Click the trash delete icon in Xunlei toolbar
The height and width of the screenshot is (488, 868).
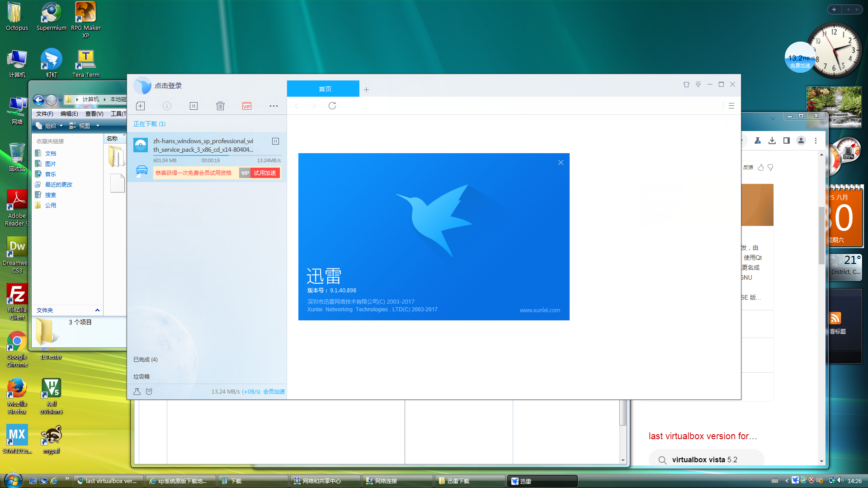pyautogui.click(x=220, y=106)
